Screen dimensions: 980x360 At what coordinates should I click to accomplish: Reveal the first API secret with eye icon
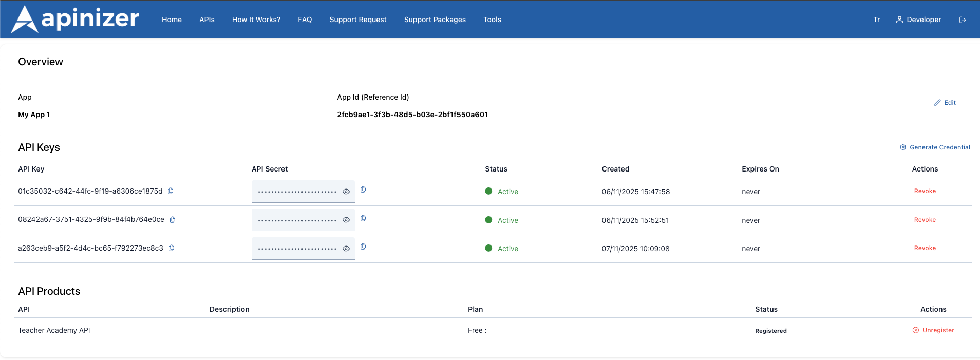click(346, 192)
